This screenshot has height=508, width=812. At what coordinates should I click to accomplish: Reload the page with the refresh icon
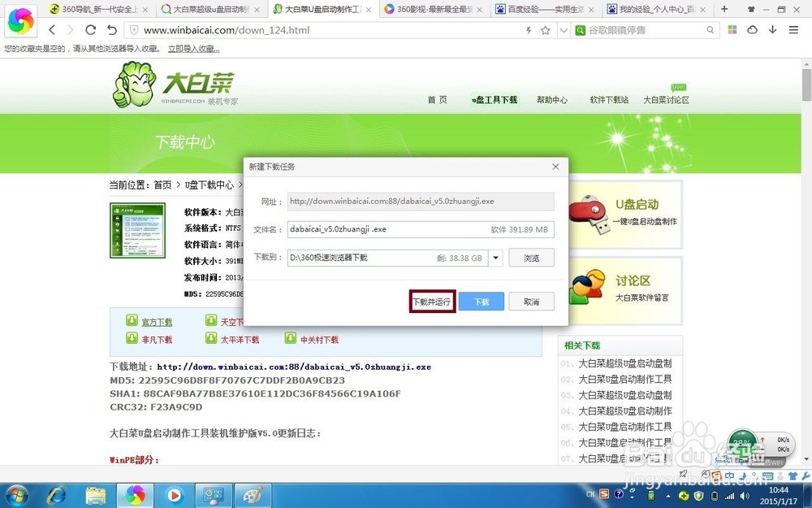click(91, 30)
